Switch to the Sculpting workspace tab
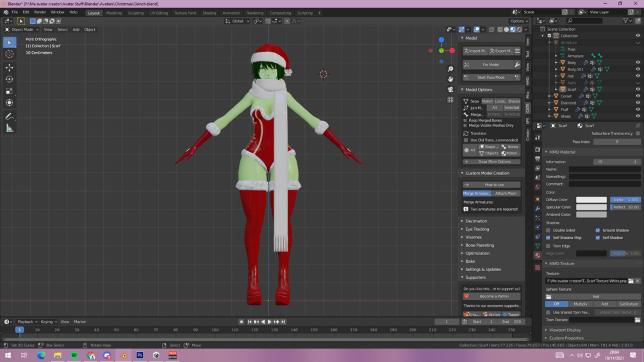This screenshot has height=362, width=644. [x=136, y=13]
